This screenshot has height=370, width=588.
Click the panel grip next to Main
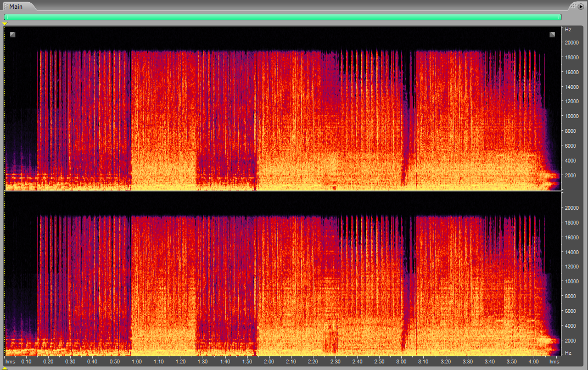click(5, 7)
